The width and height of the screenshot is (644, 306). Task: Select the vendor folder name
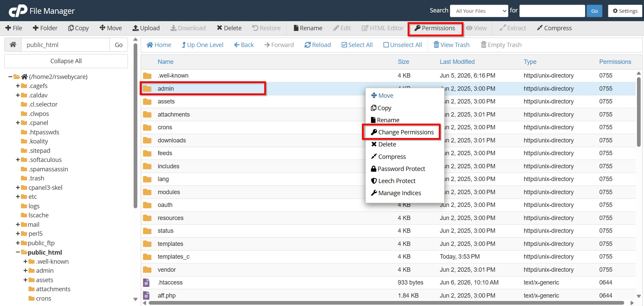(167, 270)
